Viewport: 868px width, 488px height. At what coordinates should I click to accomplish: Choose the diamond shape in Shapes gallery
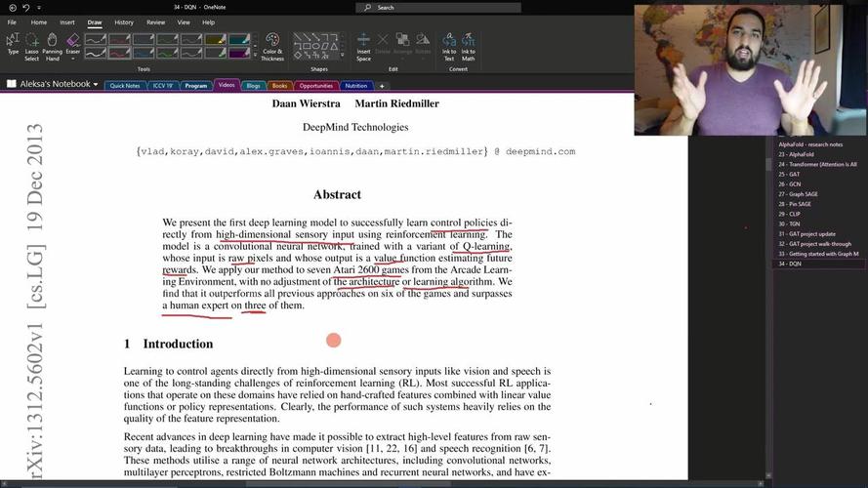coord(298,56)
